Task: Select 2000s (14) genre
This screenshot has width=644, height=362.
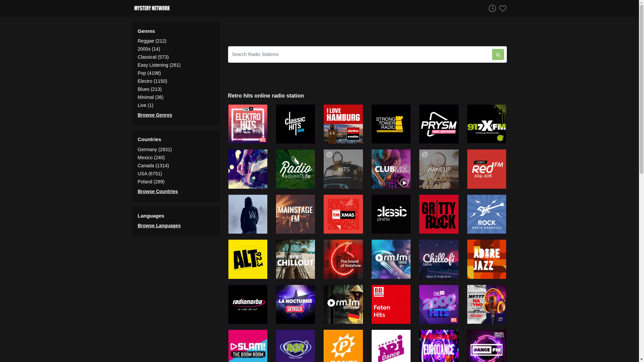Action: coord(149,49)
